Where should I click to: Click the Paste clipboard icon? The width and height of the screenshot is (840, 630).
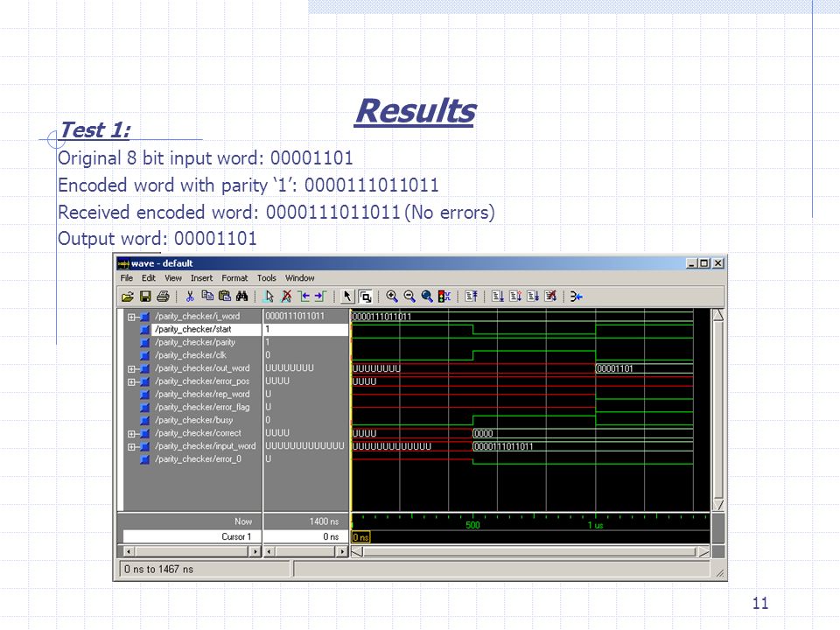point(225,297)
